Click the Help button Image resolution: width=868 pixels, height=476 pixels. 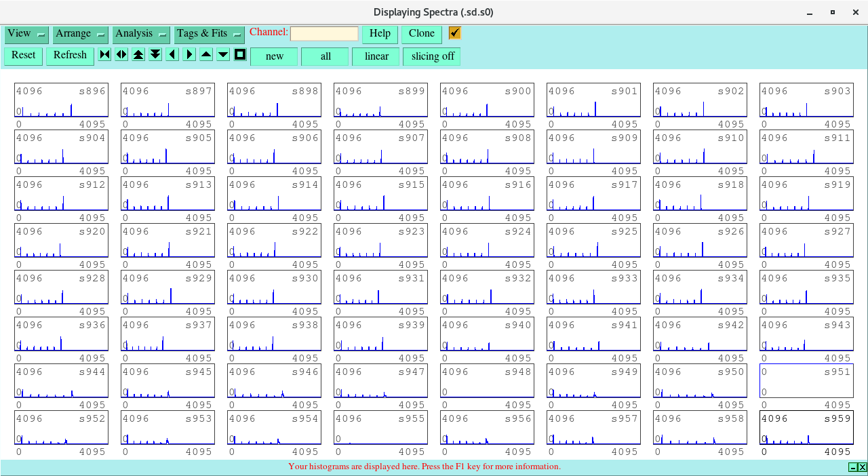380,34
